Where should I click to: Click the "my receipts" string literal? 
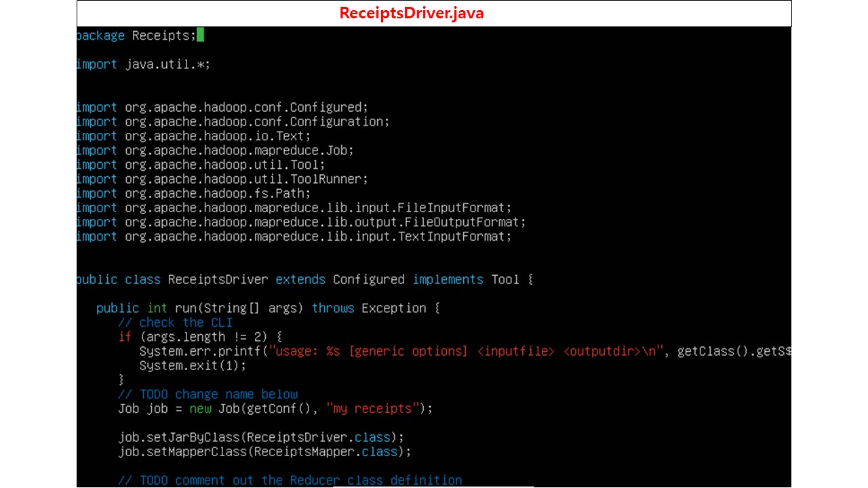coord(373,409)
